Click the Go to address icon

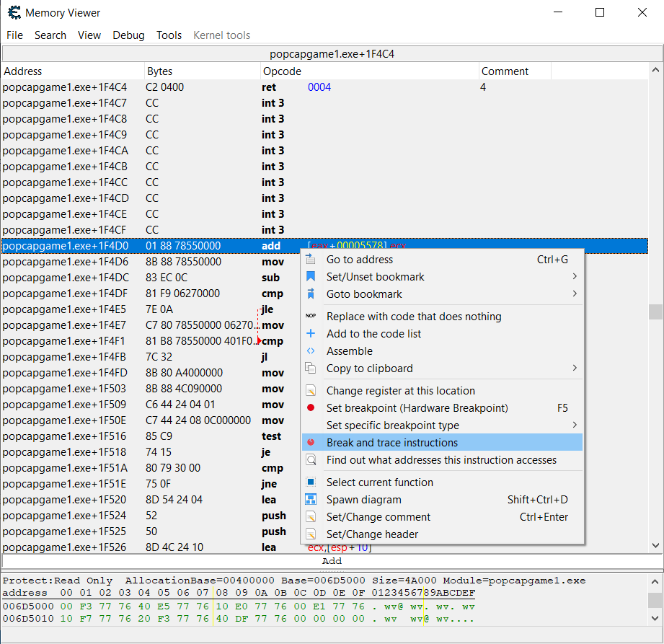point(311,260)
